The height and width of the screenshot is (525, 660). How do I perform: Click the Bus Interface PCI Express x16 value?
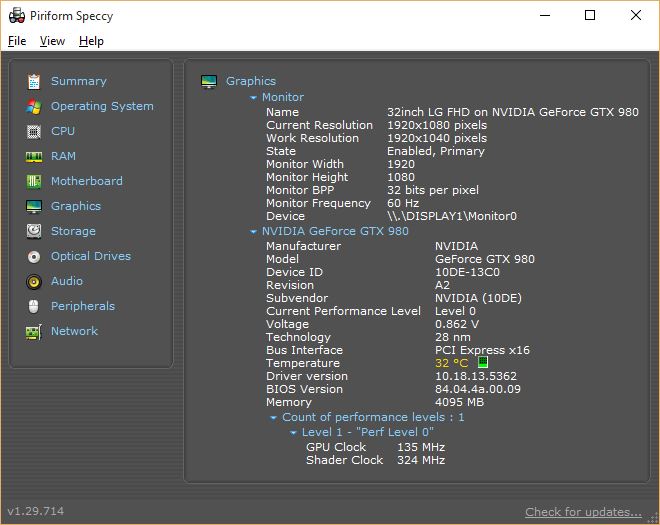click(x=482, y=350)
